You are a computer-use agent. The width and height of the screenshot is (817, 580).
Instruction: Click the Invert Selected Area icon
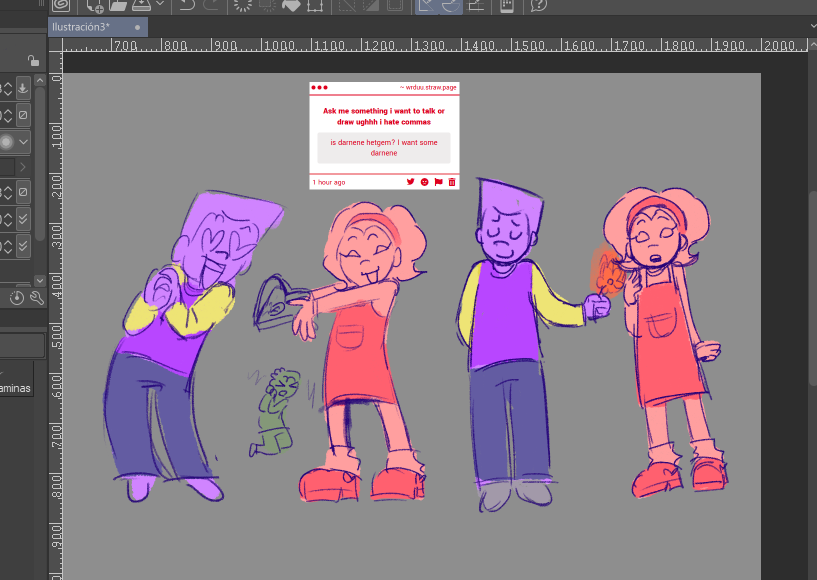(371, 5)
